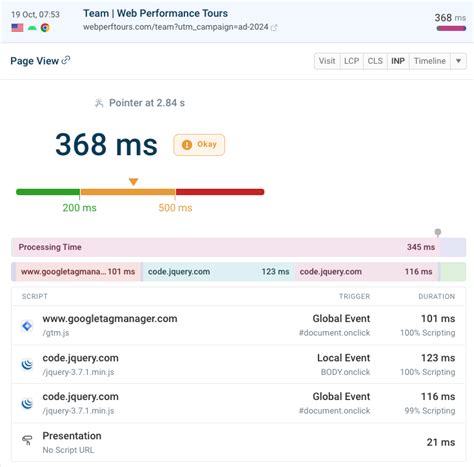The height and width of the screenshot is (467, 474).
Task: Open the view options dropdown arrow
Action: (458, 61)
